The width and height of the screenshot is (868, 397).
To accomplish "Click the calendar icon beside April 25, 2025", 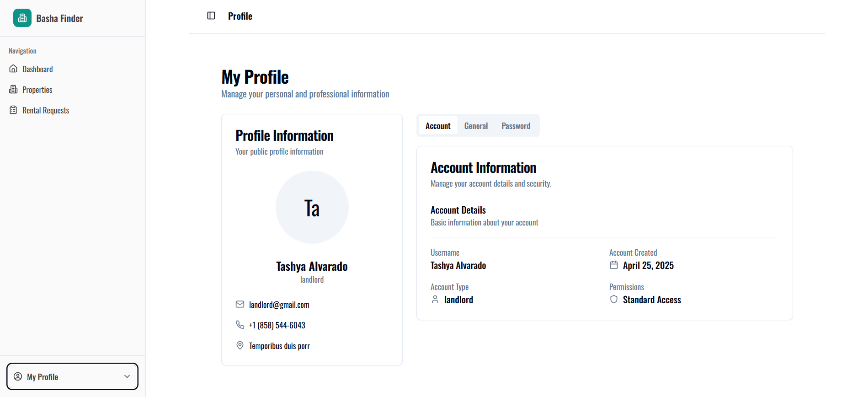I will [x=614, y=265].
